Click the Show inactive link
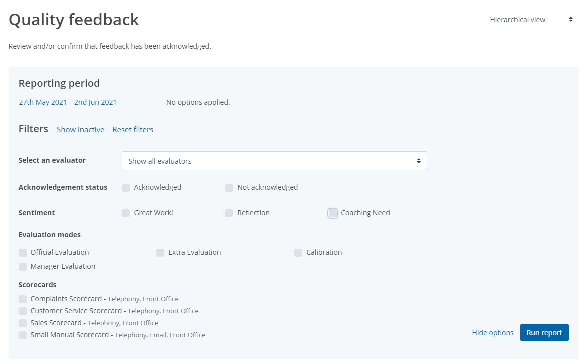This screenshot has width=588, height=364. [x=80, y=130]
